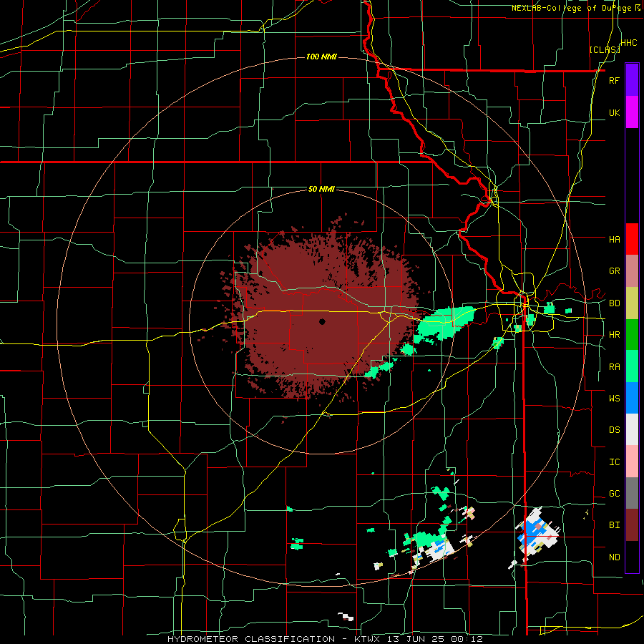Pick the HR dark green legend swatch
Viewport: 644px width, 644px height.
(632, 335)
